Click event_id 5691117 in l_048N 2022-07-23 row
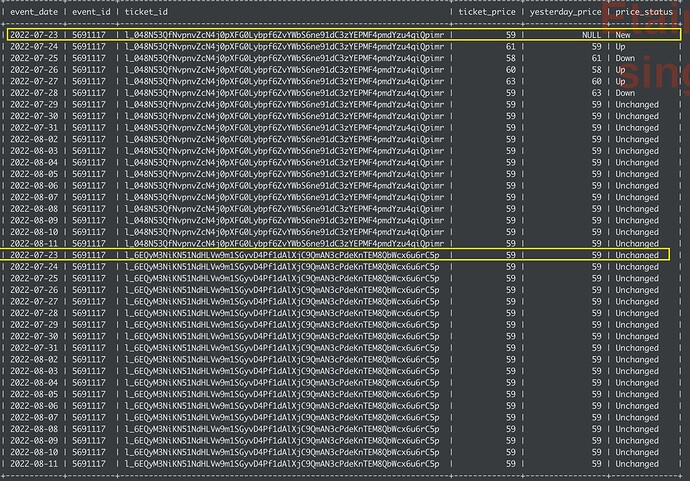This screenshot has height=481, width=690. (x=89, y=35)
